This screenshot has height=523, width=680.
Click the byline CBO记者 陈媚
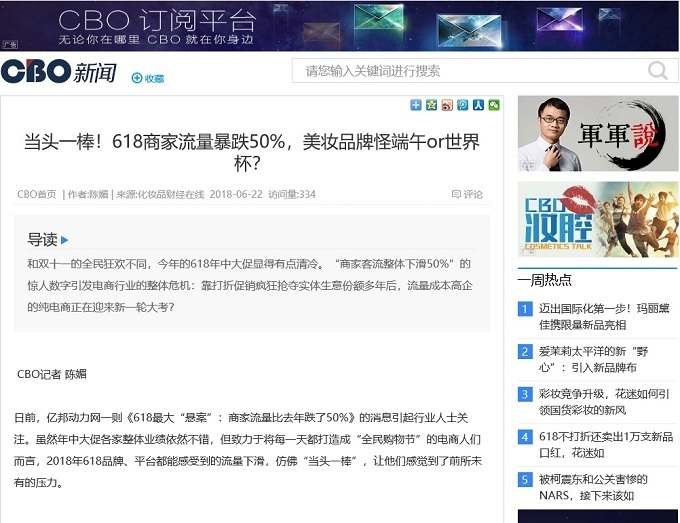tap(52, 374)
